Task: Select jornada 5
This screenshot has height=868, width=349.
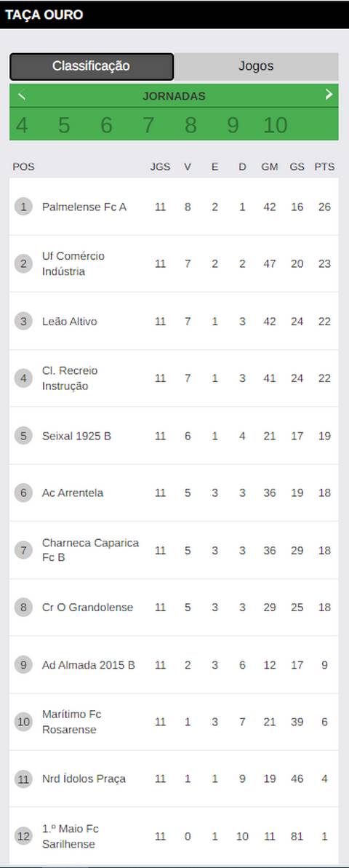Action: (64, 125)
